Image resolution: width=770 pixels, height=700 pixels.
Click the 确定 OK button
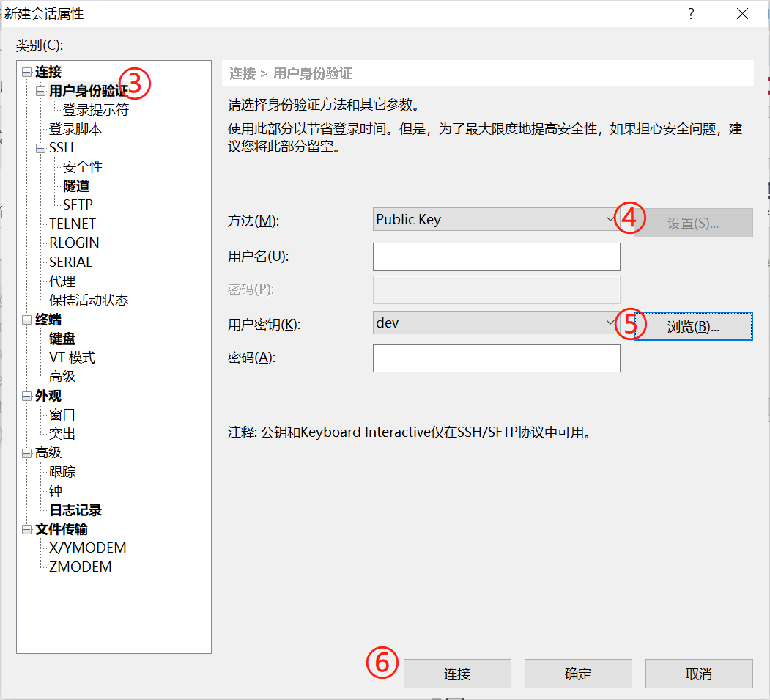578,673
